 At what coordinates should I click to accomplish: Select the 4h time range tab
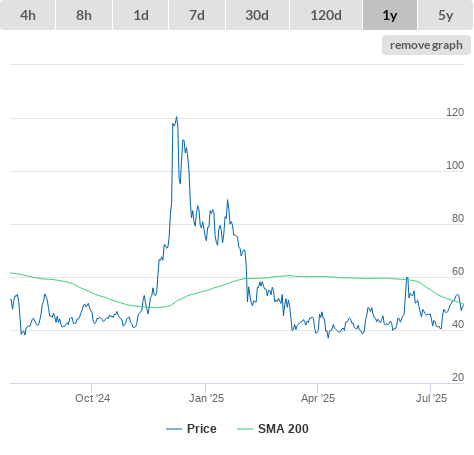click(28, 15)
